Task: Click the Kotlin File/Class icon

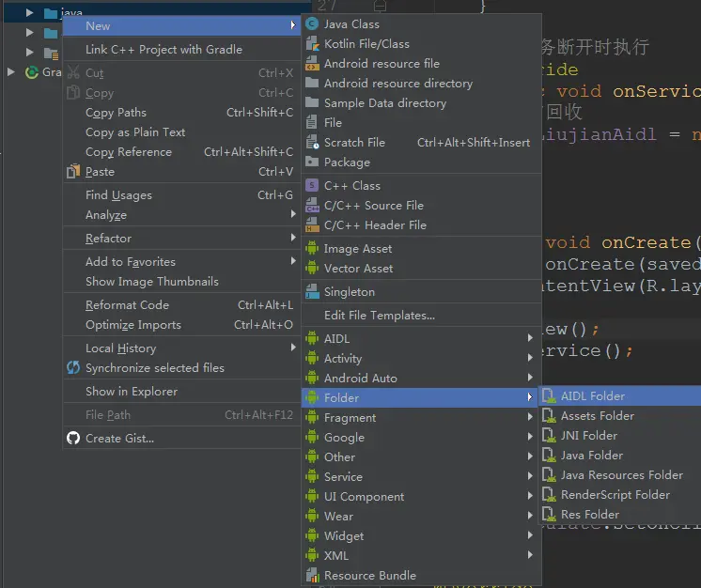Action: point(312,44)
